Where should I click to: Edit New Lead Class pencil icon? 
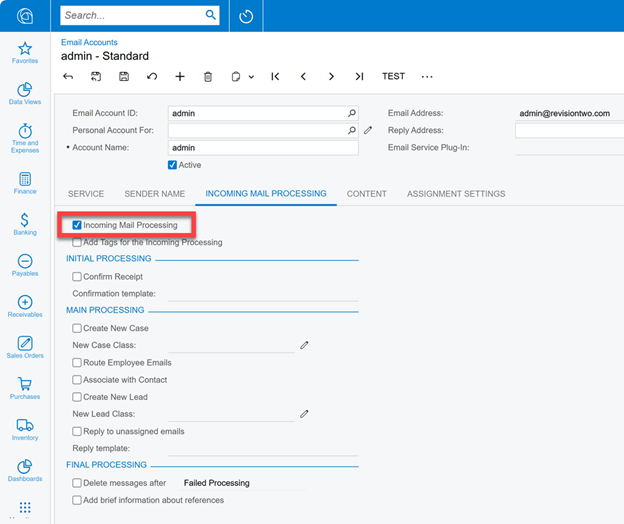[304, 414]
